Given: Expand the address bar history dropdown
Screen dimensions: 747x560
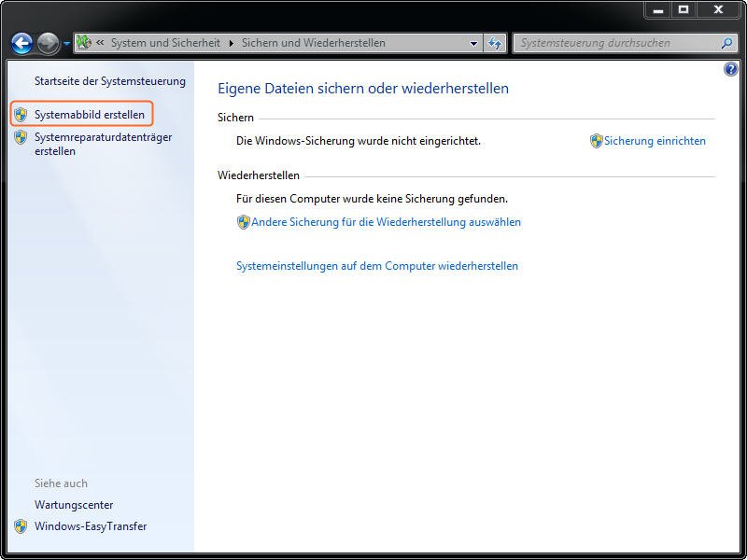Looking at the screenshot, I should click(473, 43).
